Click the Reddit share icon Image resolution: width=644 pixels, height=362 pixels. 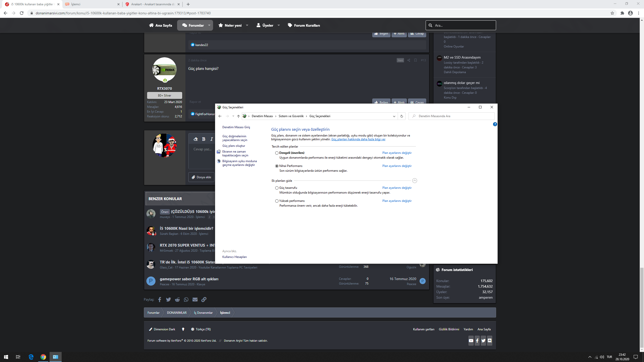[x=177, y=299]
